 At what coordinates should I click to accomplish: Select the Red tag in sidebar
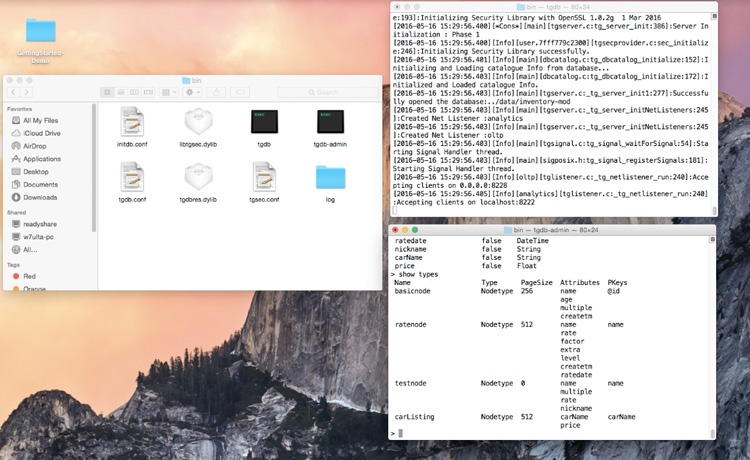pyautogui.click(x=29, y=275)
